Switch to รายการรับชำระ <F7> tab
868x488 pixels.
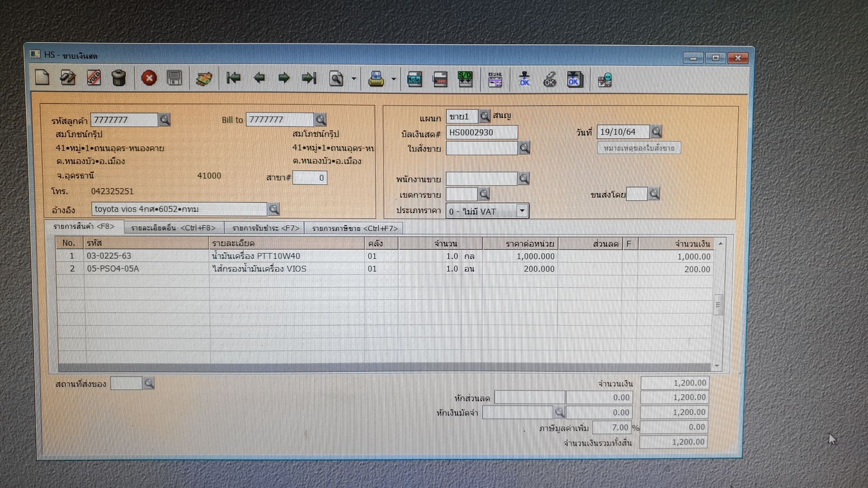click(265, 228)
